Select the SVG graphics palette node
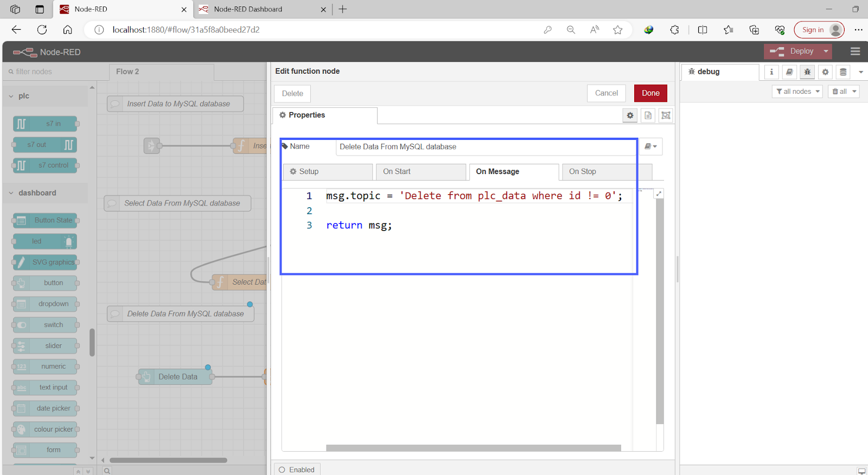 [x=45, y=262]
